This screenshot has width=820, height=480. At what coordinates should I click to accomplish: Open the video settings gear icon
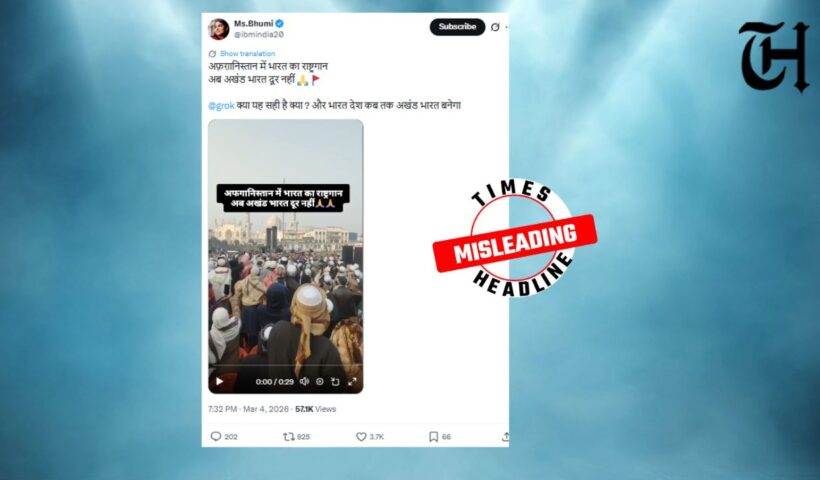pos(320,382)
